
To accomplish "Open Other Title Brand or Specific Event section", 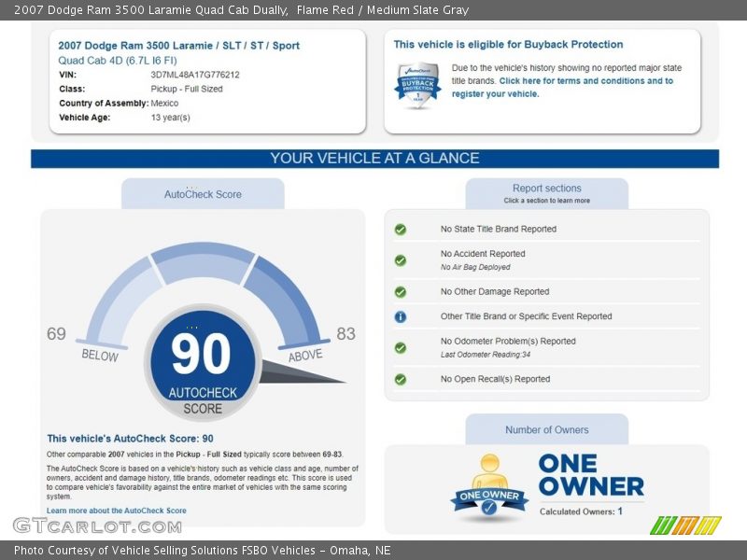I will 526,317.
